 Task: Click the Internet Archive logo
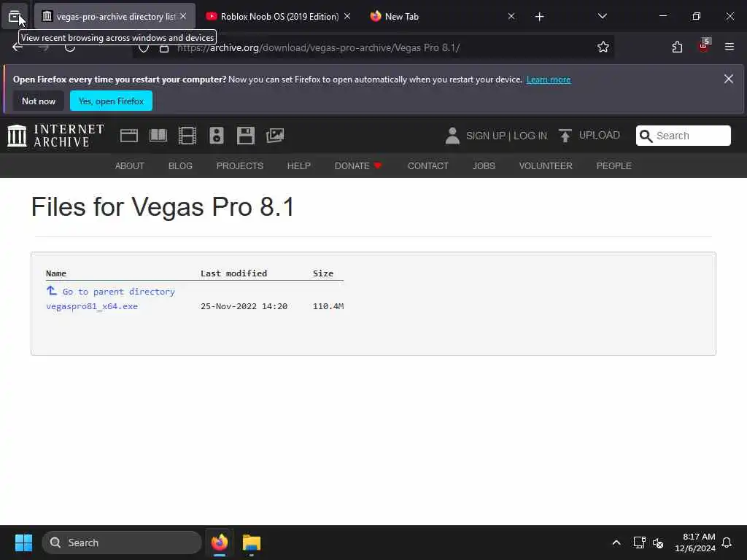(x=55, y=135)
